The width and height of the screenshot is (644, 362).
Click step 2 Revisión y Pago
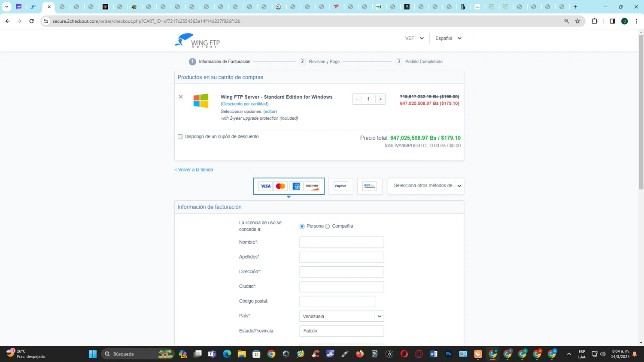(319, 62)
